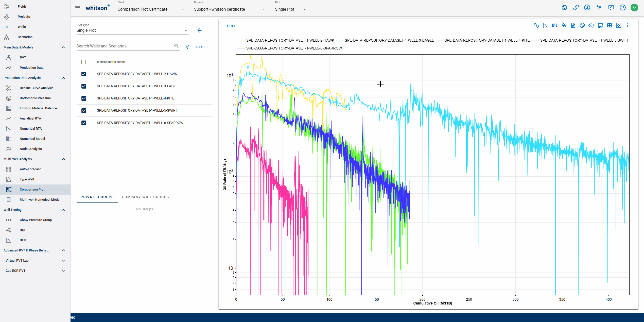This screenshot has height=322, width=644.
Task: Click the keyboard icon in plot toolbar
Action: (x=555, y=25)
